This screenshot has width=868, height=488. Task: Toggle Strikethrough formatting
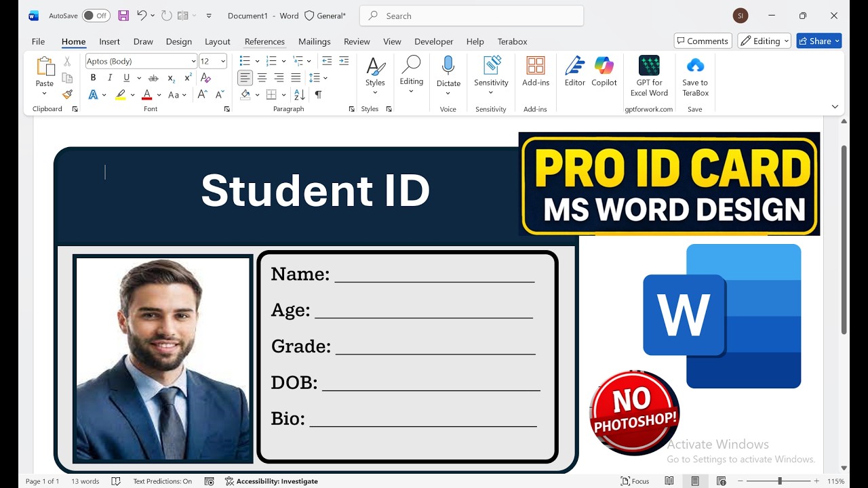coord(153,78)
